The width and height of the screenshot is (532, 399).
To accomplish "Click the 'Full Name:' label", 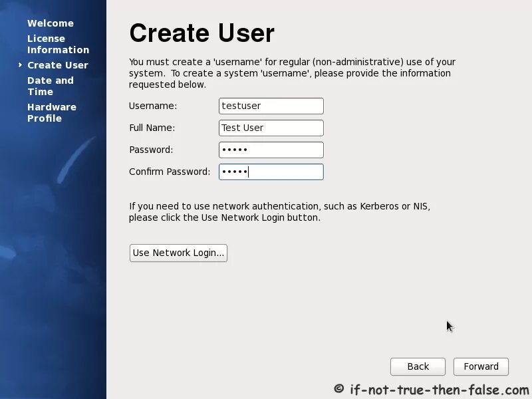I will [152, 128].
